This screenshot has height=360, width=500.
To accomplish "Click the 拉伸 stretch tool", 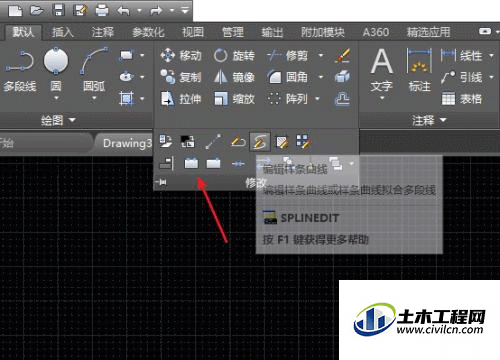I will click(181, 99).
